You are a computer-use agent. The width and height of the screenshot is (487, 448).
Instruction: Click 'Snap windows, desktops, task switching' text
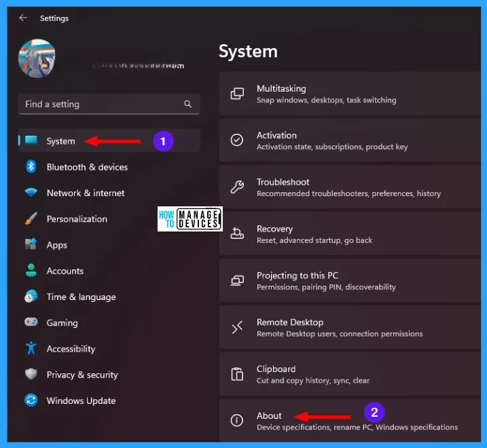pyautogui.click(x=327, y=100)
